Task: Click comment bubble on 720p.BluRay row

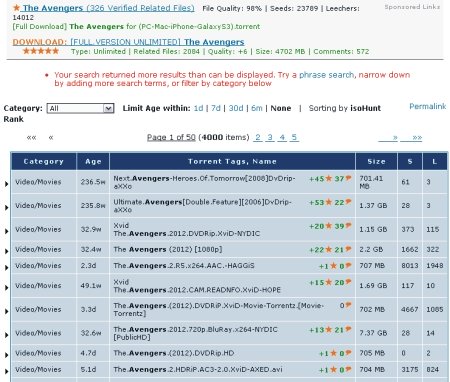Action: point(348,329)
